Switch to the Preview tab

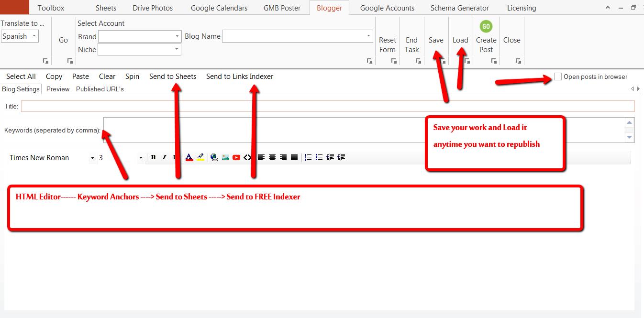58,89
